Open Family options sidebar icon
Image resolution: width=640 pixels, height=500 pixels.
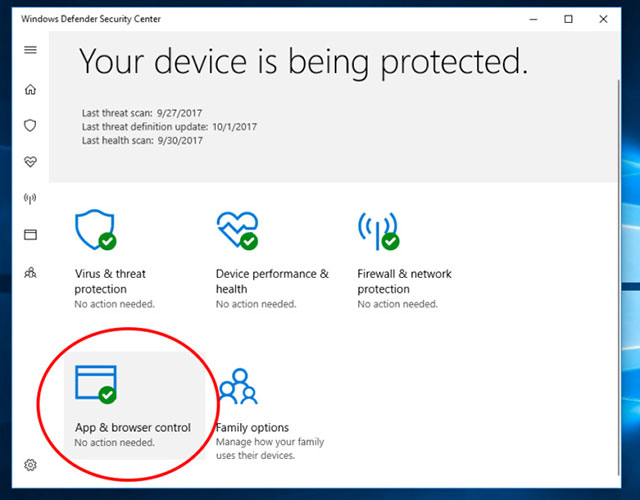(x=30, y=273)
